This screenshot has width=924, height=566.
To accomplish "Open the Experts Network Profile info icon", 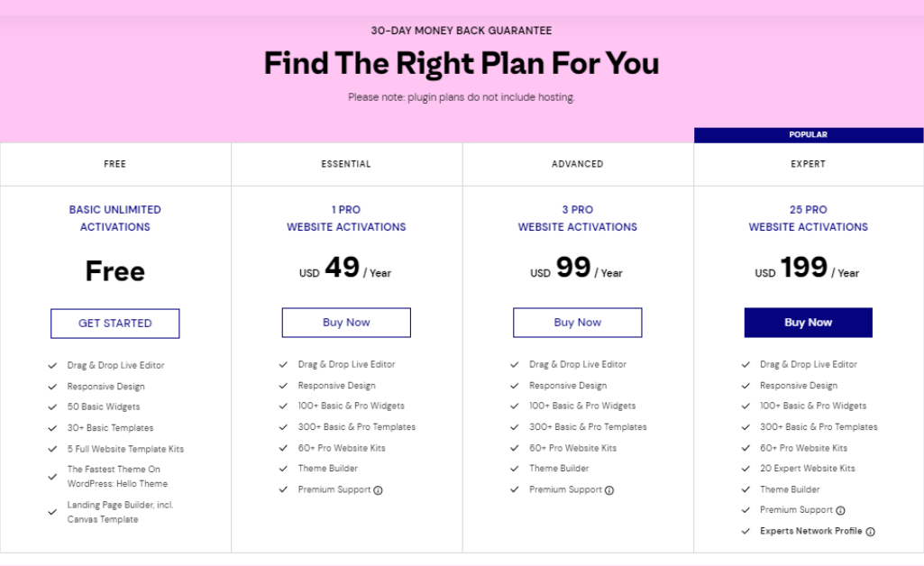I will [871, 531].
